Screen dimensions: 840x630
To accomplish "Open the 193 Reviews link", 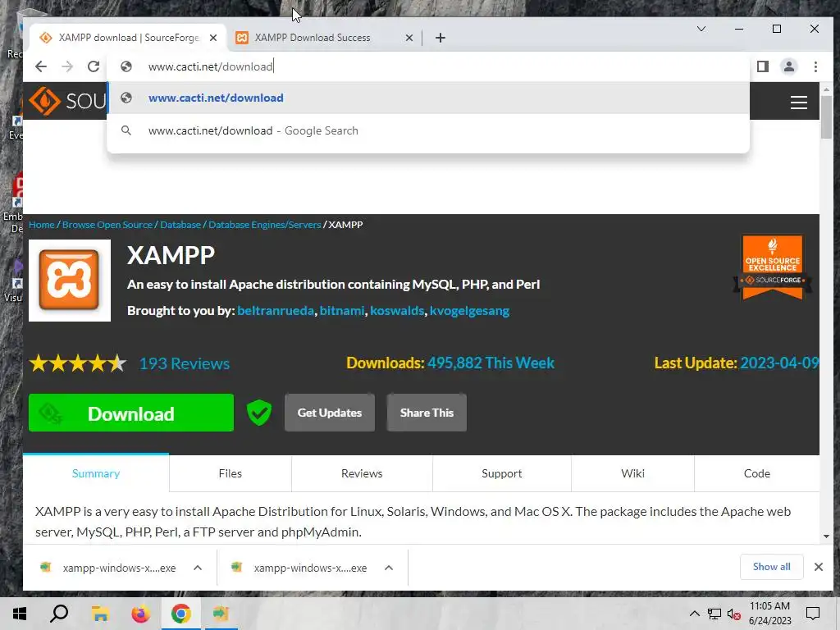I will click(185, 363).
